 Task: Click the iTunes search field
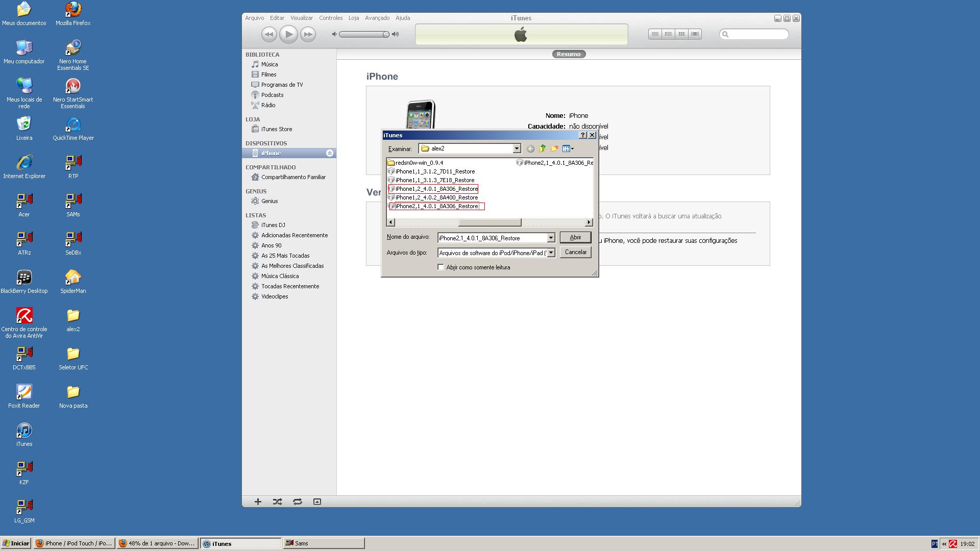pos(754,34)
